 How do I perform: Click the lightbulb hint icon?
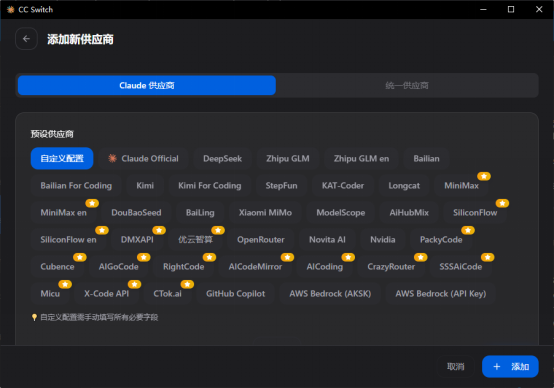coord(34,317)
